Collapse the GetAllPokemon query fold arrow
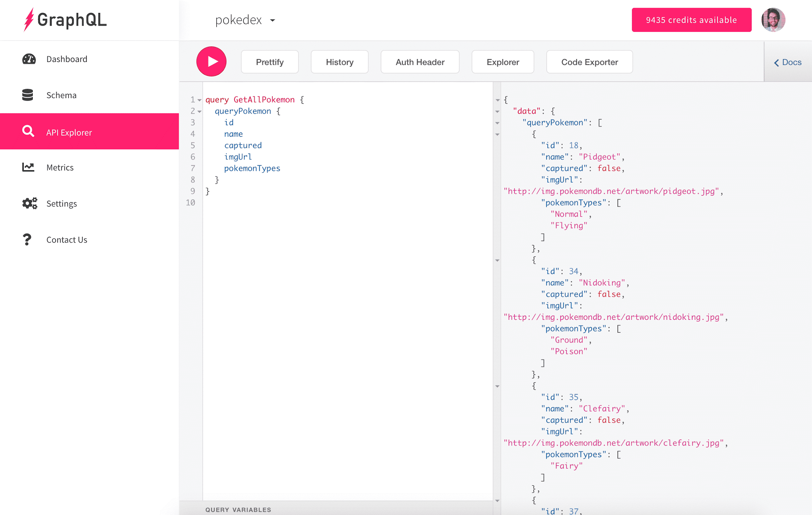 pos(200,100)
